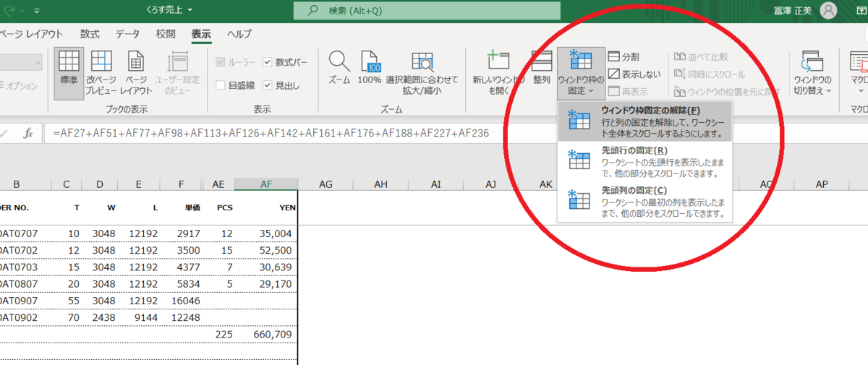
Task: Click ウィンドウの位置を元に戻す
Action: [727, 92]
